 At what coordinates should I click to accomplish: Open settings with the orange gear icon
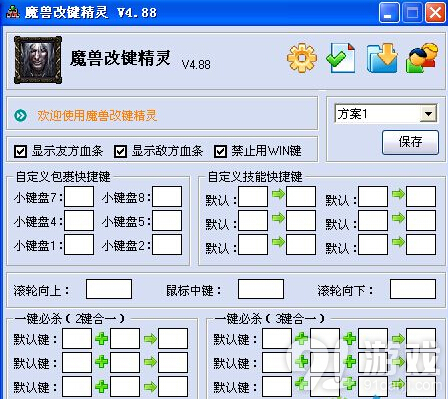(x=302, y=57)
